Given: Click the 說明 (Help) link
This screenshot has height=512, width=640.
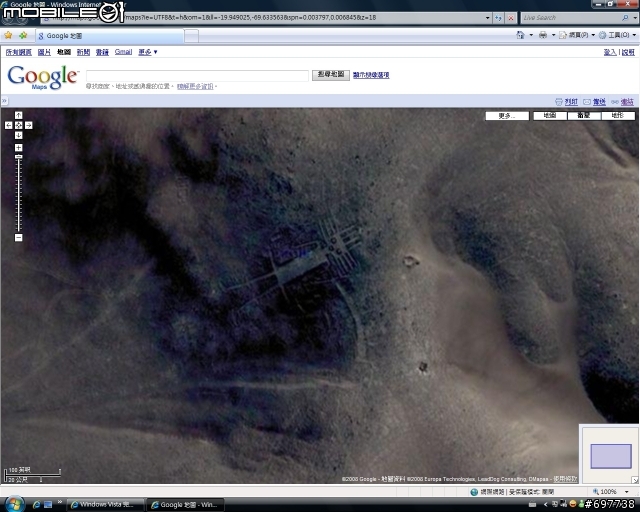Looking at the screenshot, I should [629, 52].
